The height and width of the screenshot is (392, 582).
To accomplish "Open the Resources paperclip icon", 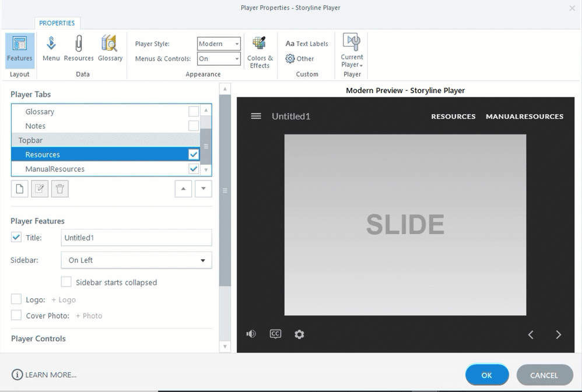I will pos(79,48).
